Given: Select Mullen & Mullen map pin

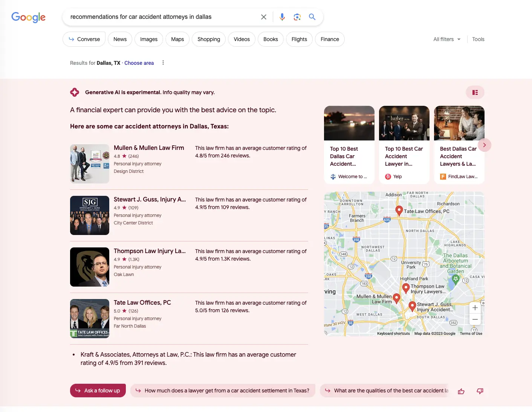Looking at the screenshot, I should 396,299.
